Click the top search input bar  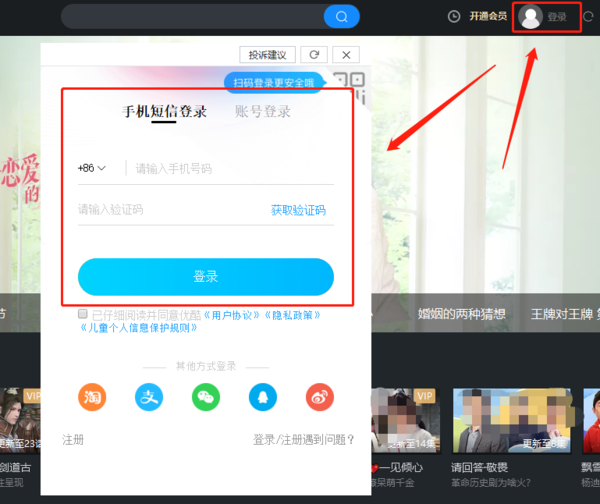(192, 17)
